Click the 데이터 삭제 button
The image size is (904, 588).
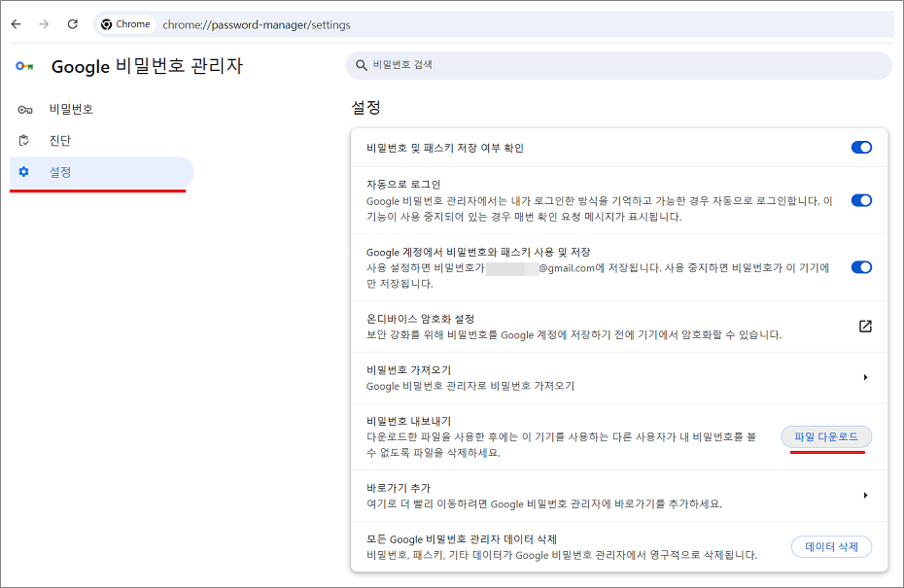831,546
